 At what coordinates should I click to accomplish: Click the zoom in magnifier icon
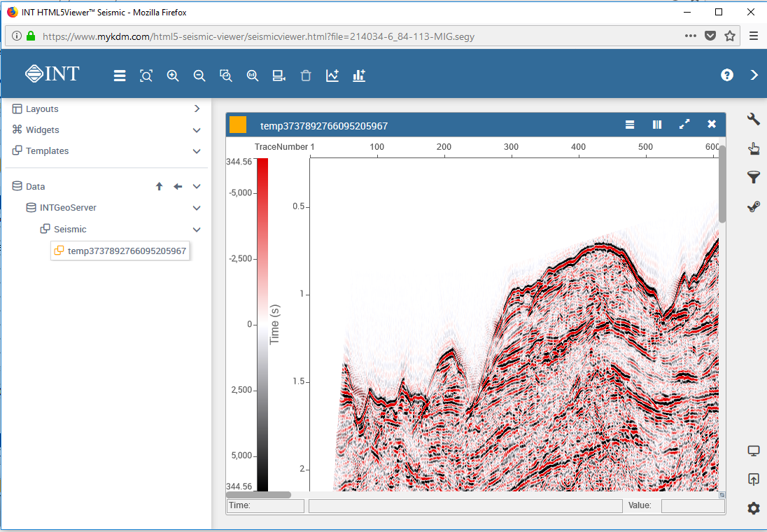pyautogui.click(x=173, y=76)
